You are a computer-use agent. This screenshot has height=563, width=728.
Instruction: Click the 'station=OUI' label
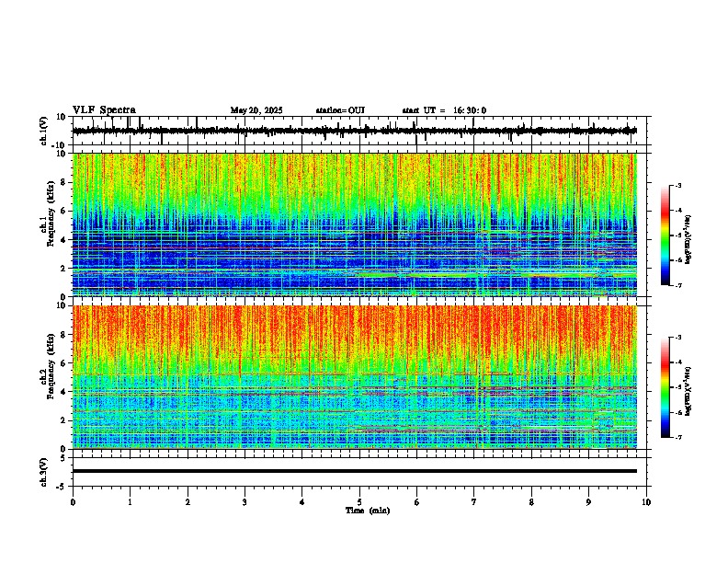(340, 110)
